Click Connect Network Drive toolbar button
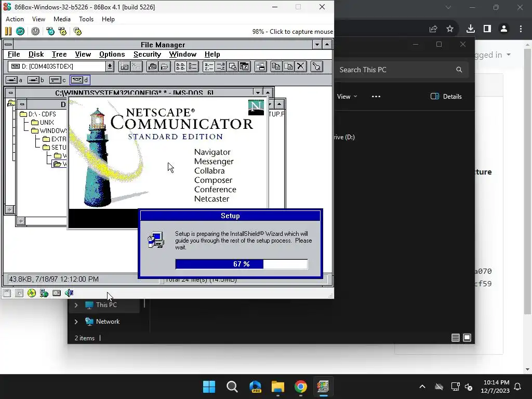Viewport: 532px width, 399px height. [125, 66]
